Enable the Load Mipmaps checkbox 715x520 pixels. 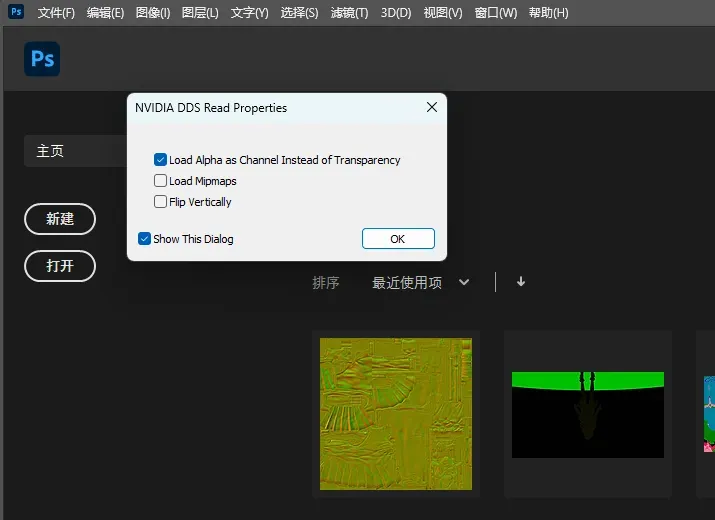(x=161, y=181)
